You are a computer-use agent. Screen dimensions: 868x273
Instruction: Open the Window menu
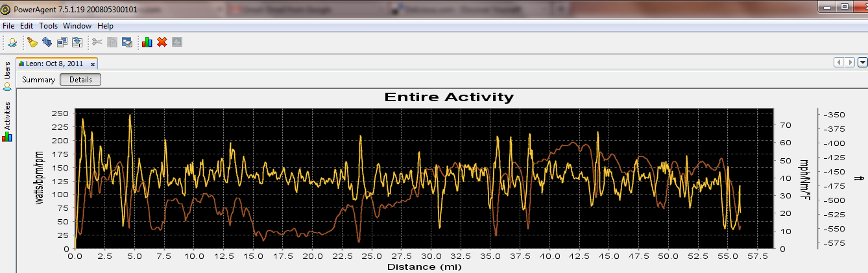point(77,26)
